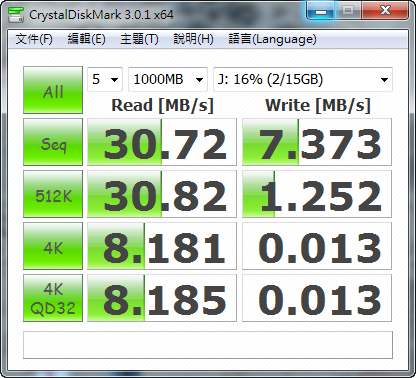Screen dimensions: 416x378
Task: Open the 語言(Language) menu
Action: pyautogui.click(x=272, y=39)
